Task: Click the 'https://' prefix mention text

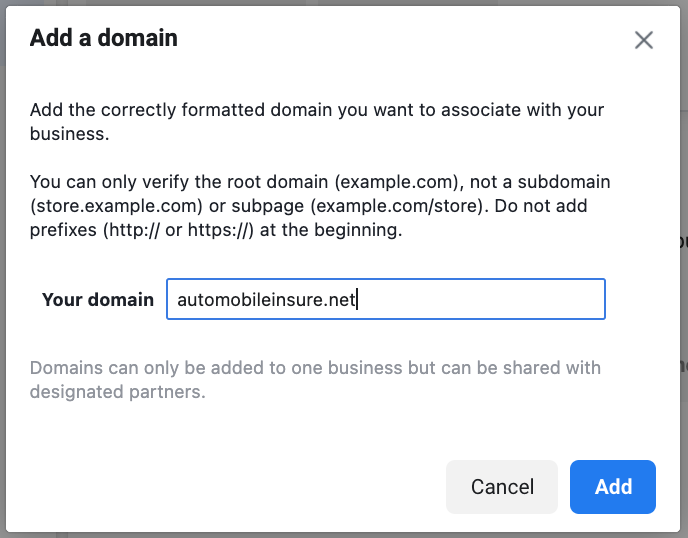Action: click(218, 230)
